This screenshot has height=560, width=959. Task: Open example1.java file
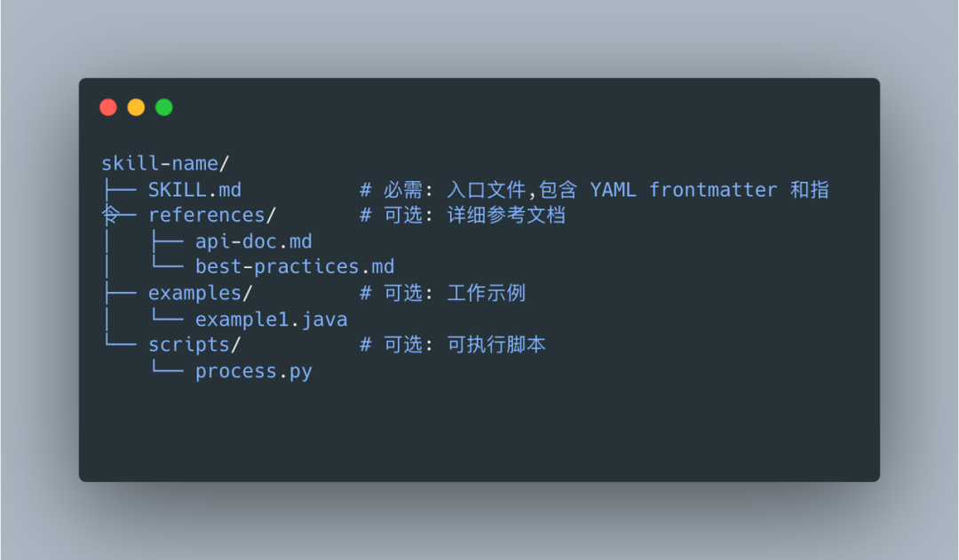coord(272,319)
